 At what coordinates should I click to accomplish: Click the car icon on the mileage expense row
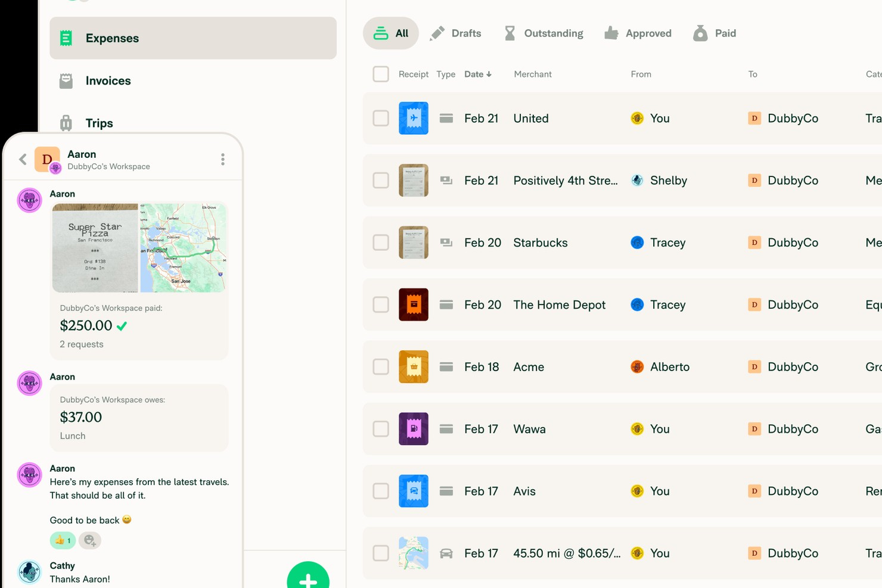tap(446, 553)
